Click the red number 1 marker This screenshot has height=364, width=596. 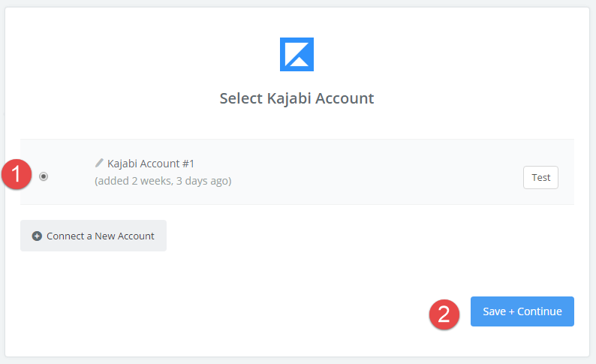pos(17,174)
